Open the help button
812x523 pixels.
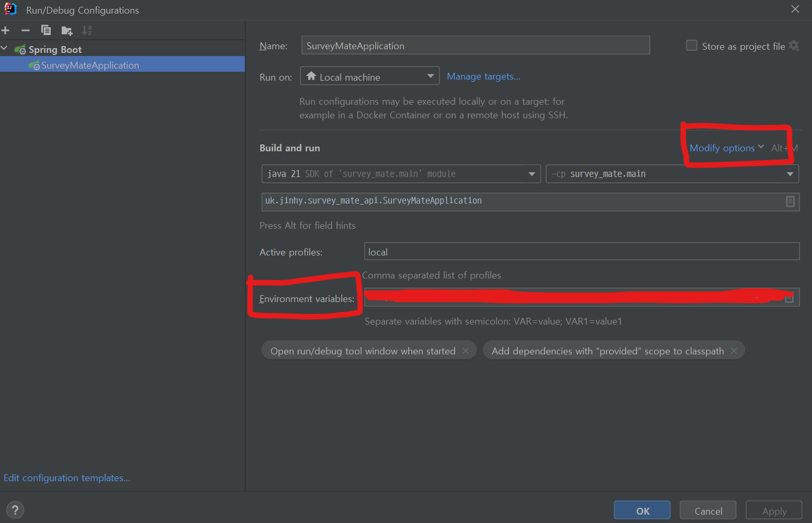pos(15,510)
